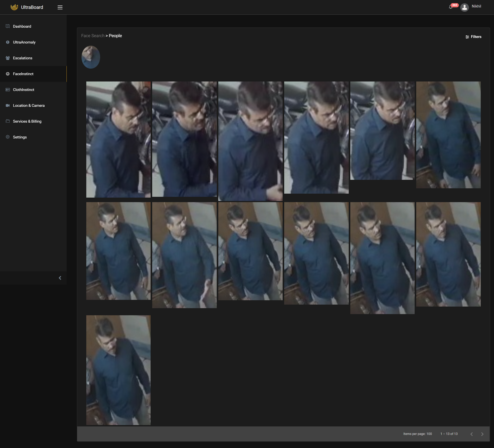The height and width of the screenshot is (448, 494).
Task: Click the Escalations people icon
Action: pos(8,58)
